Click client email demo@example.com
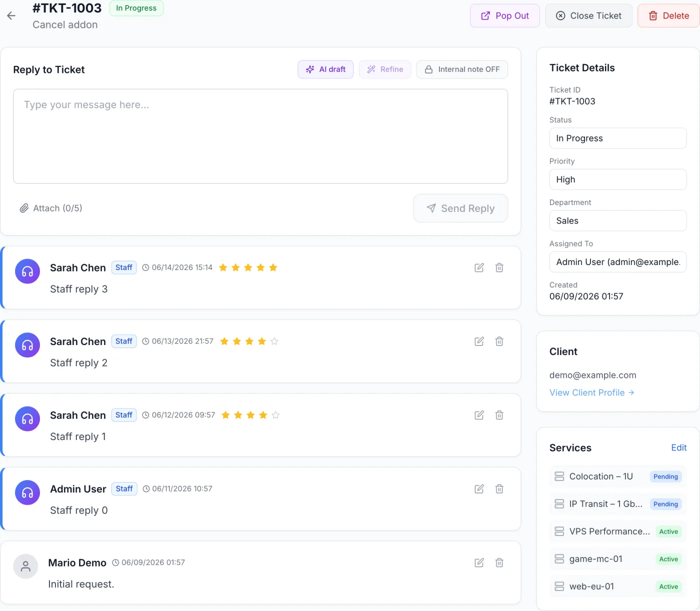Viewport: 700px width, 611px height. pos(592,375)
